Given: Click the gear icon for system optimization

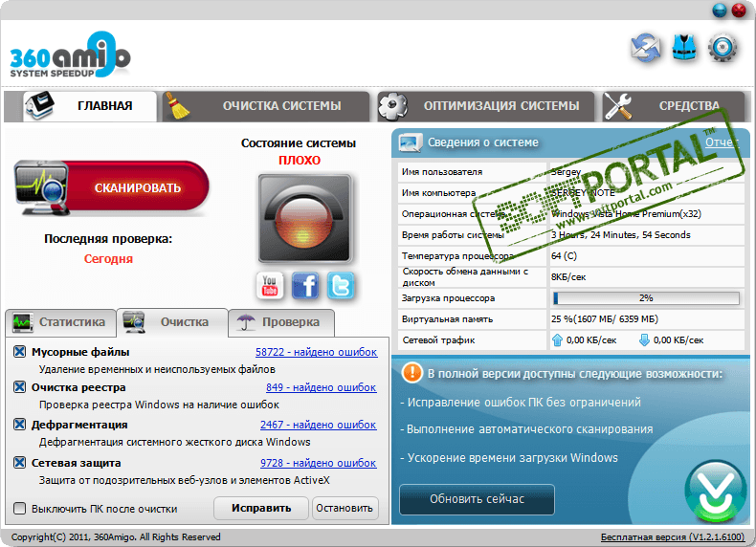Looking at the screenshot, I should tap(392, 105).
